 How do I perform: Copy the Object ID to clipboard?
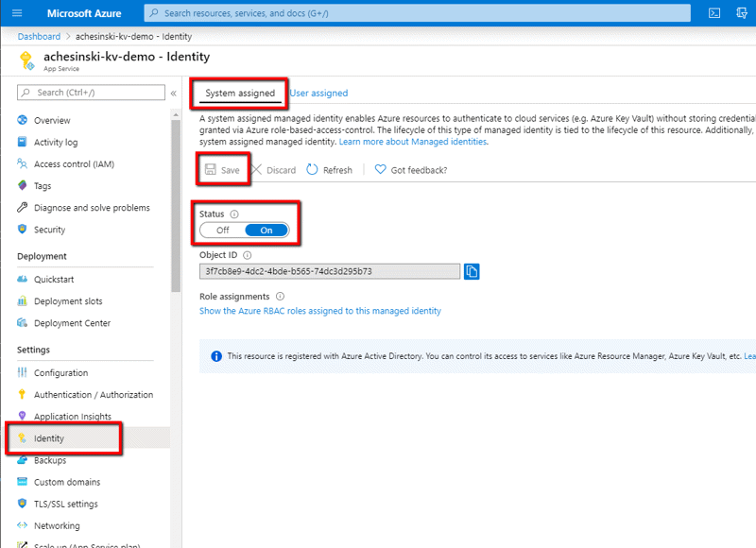click(472, 271)
